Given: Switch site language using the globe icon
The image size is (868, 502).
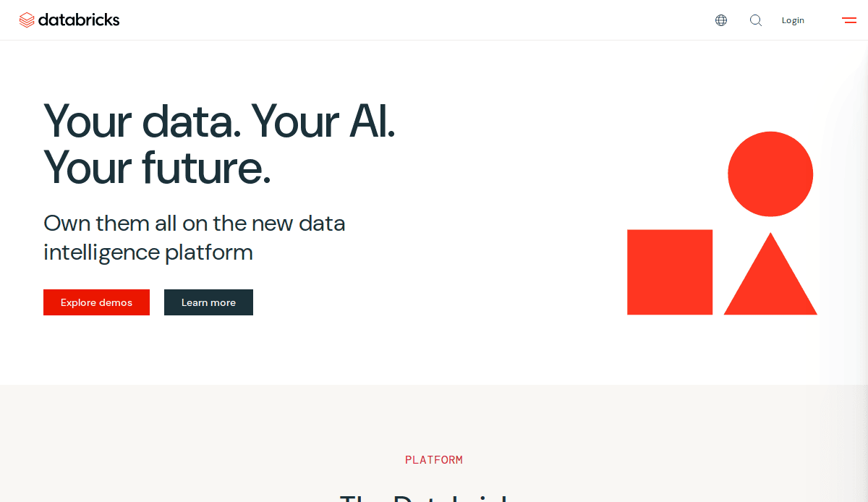Looking at the screenshot, I should 720,20.
